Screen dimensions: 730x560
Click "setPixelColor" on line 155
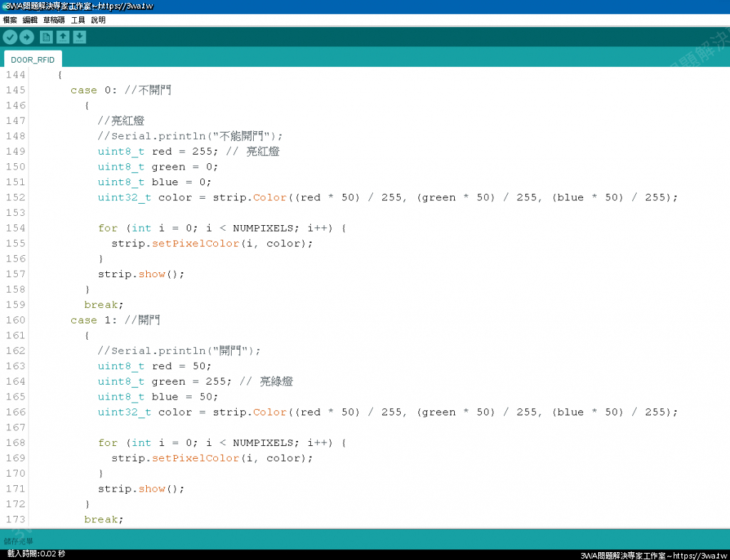pyautogui.click(x=194, y=244)
